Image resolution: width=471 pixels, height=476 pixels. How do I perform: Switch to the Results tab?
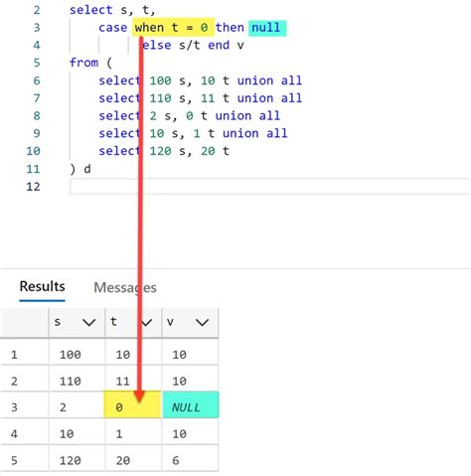pos(42,287)
